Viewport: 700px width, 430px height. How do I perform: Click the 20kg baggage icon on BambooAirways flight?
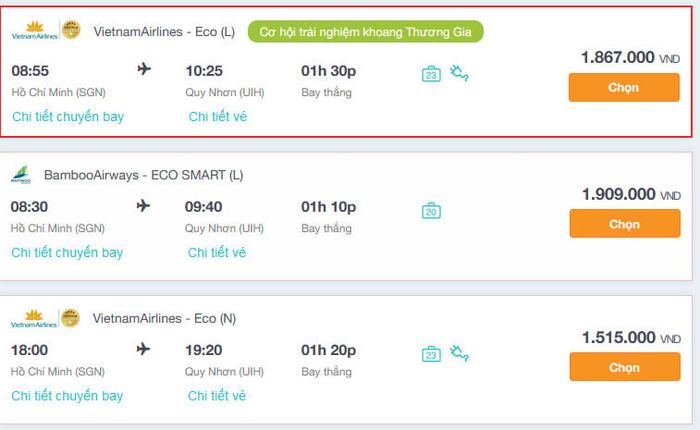431,210
